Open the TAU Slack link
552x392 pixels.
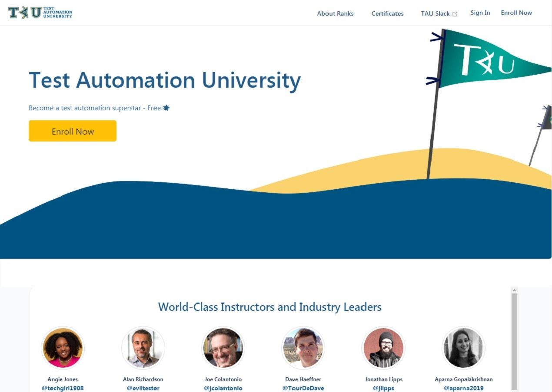tap(435, 13)
